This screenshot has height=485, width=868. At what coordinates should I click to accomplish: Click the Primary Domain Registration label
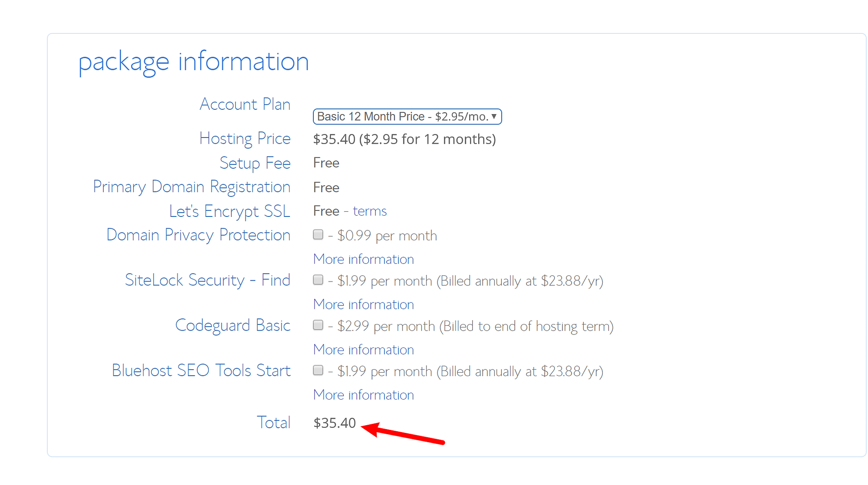(191, 187)
